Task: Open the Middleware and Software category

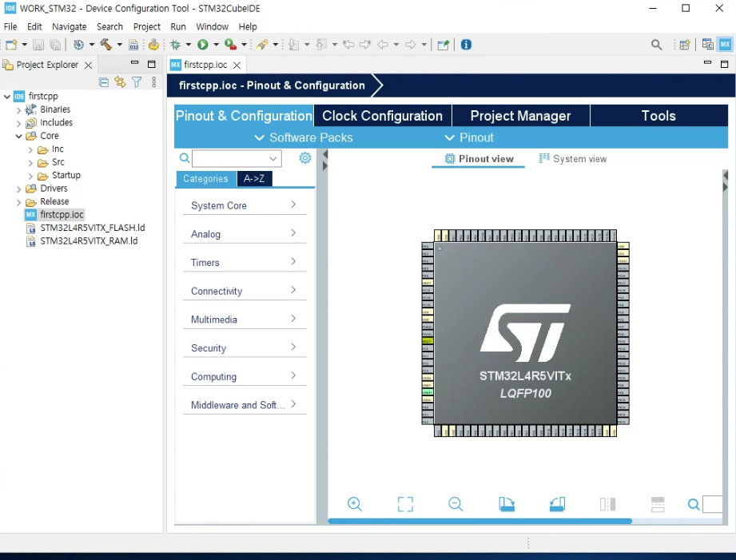Action: click(244, 405)
